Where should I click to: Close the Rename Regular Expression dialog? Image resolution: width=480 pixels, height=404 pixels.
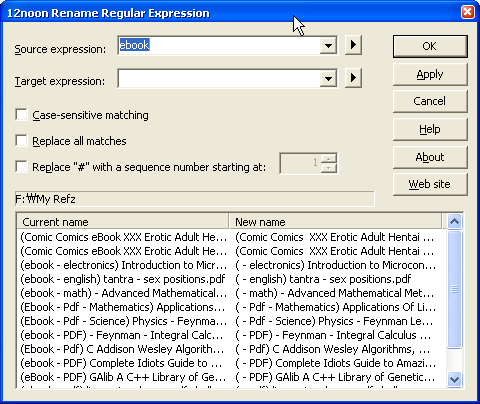467,12
